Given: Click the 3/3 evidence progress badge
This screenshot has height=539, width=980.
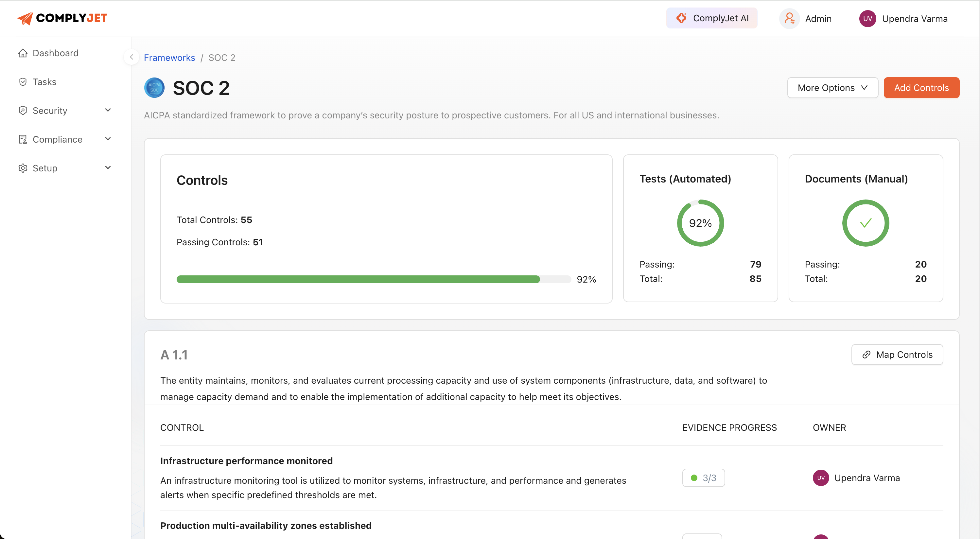Looking at the screenshot, I should tap(703, 478).
